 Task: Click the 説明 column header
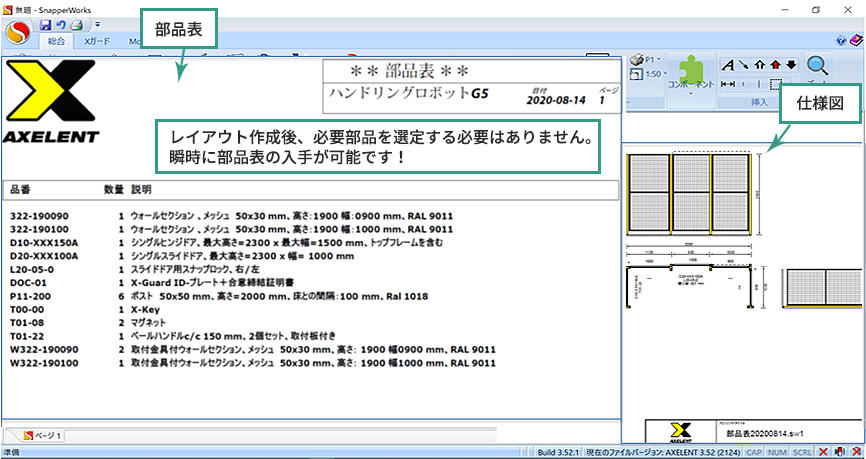[x=141, y=190]
